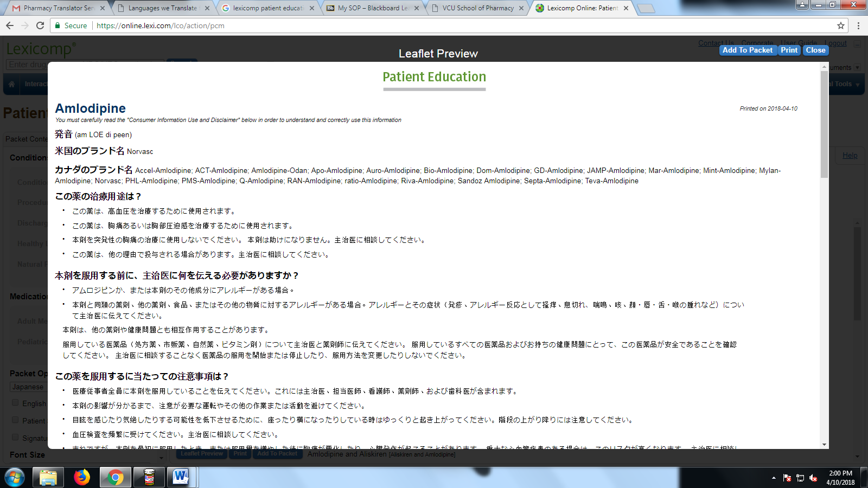This screenshot has width=868, height=488.
Task: Close the Leaflet Preview dialog
Action: tap(815, 50)
